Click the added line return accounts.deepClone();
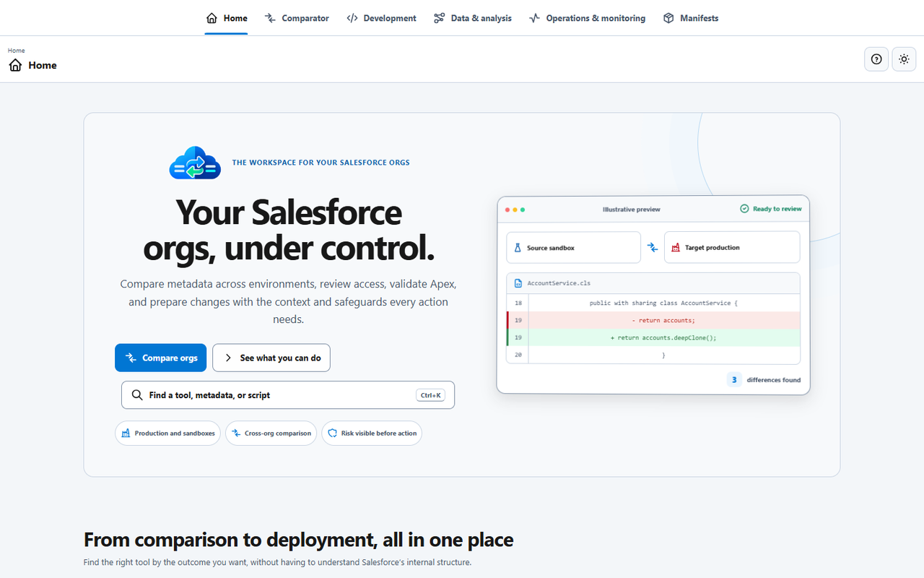This screenshot has height=578, width=924. coord(653,337)
